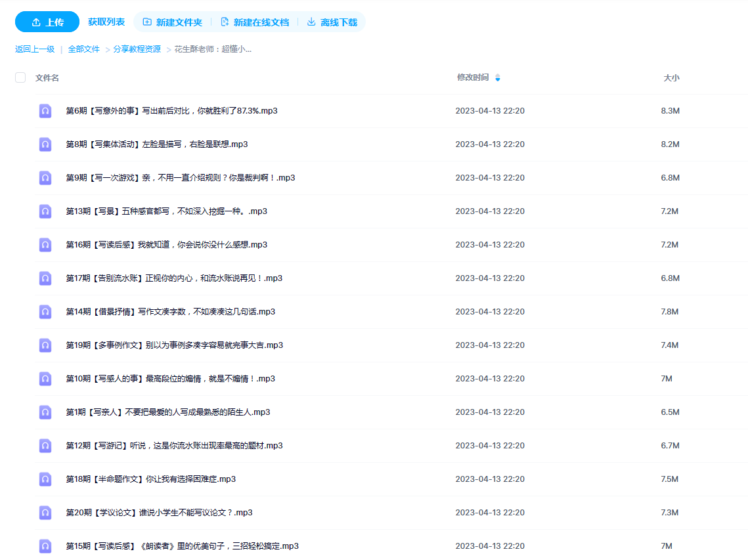Click the modified date of 第6期 file
Image resolution: width=748 pixels, height=560 pixels.
point(490,111)
